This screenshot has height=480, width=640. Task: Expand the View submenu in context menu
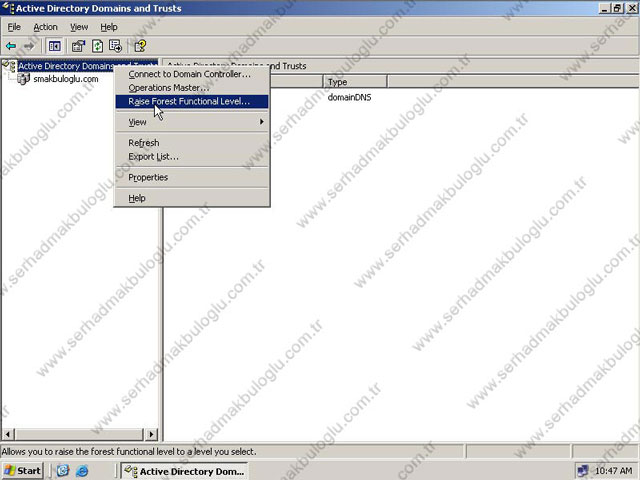coord(192,122)
